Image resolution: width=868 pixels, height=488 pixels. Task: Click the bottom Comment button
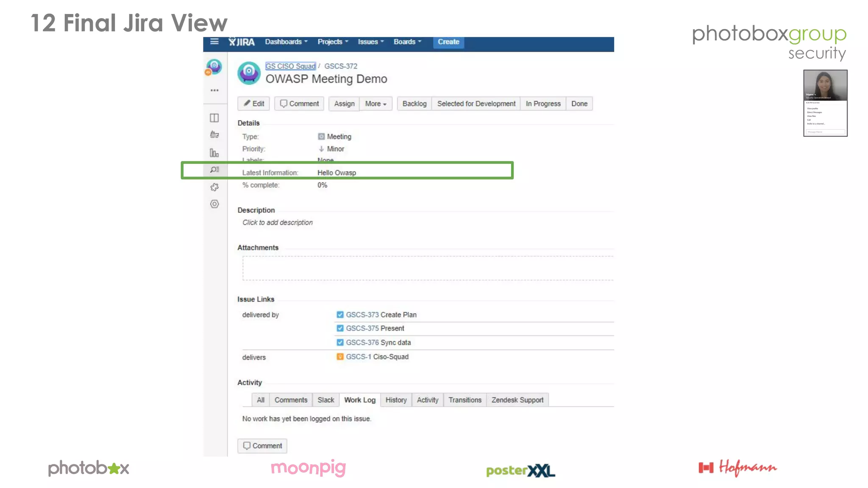(x=262, y=446)
